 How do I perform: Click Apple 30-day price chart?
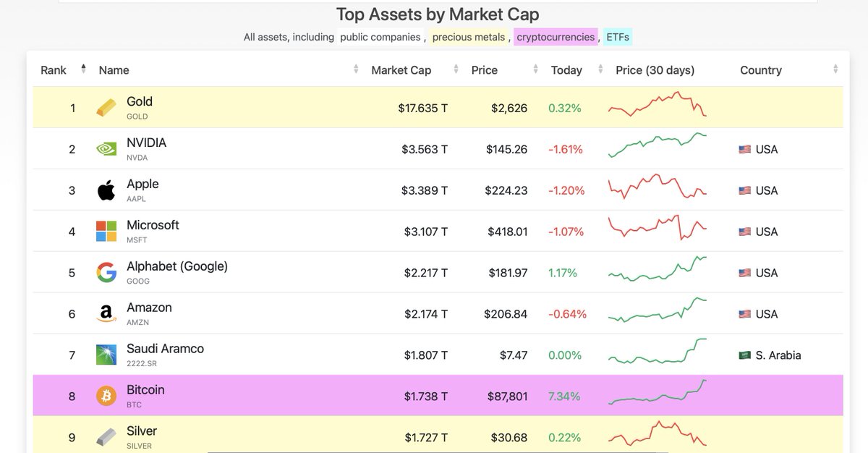pos(658,187)
